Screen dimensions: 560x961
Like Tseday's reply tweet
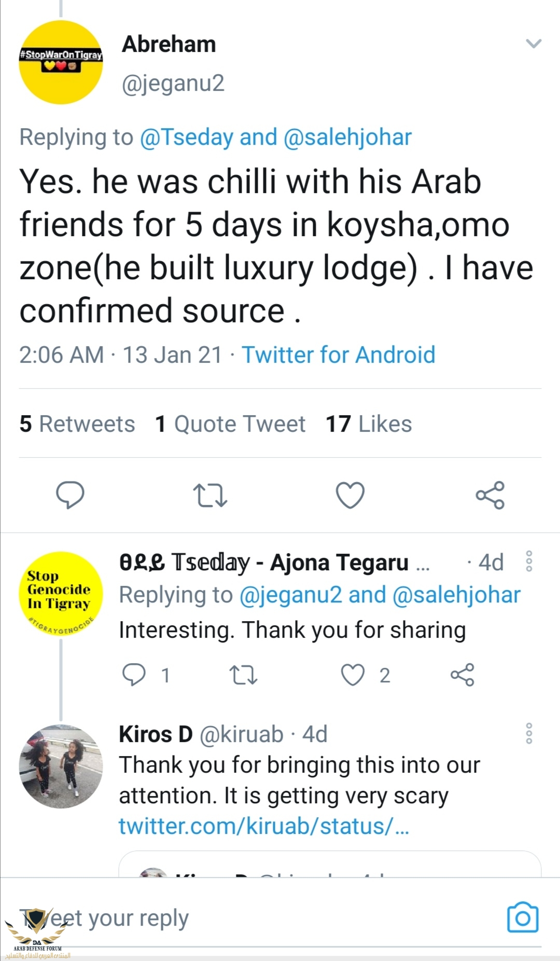click(x=353, y=675)
